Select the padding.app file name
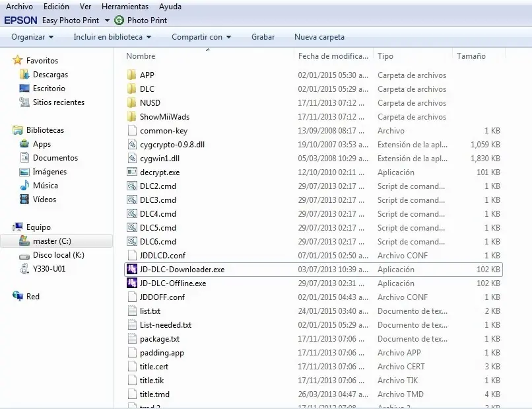Image resolution: width=532 pixels, height=409 pixels. [x=162, y=353]
